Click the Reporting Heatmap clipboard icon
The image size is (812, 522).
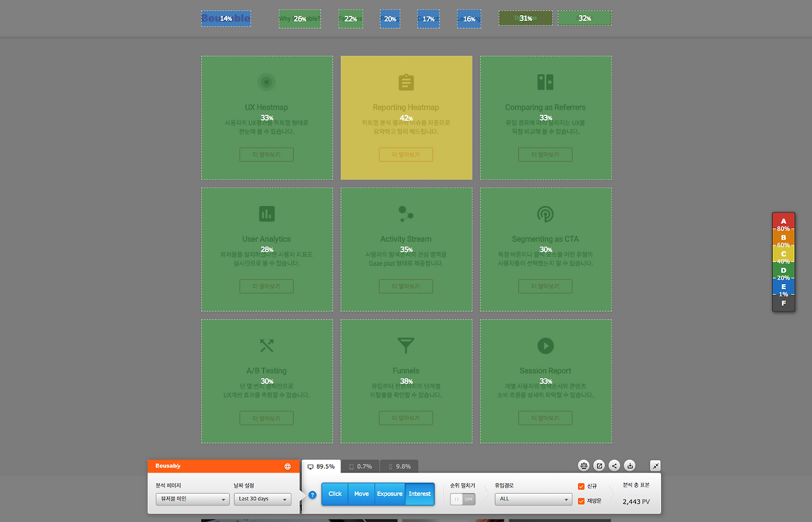tap(406, 82)
